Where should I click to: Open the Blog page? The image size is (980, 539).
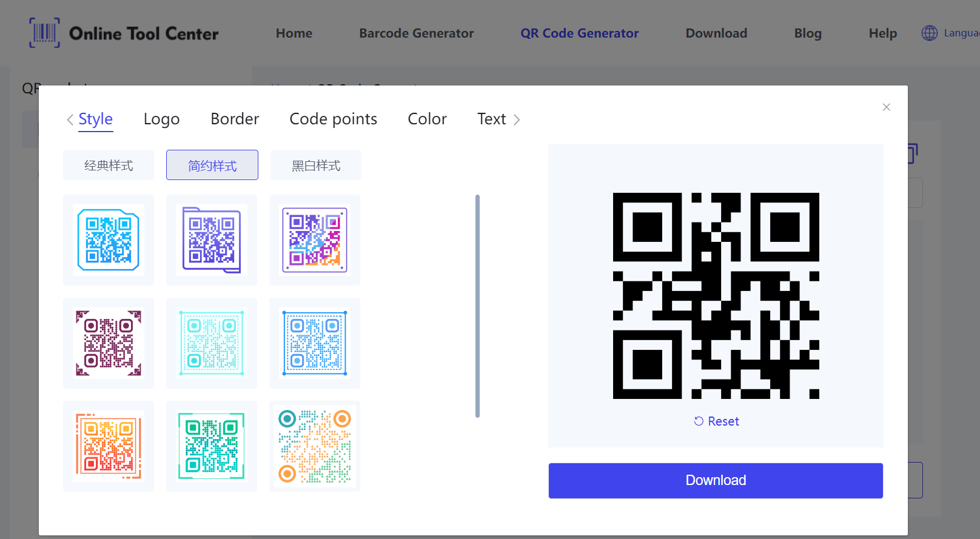tap(808, 33)
